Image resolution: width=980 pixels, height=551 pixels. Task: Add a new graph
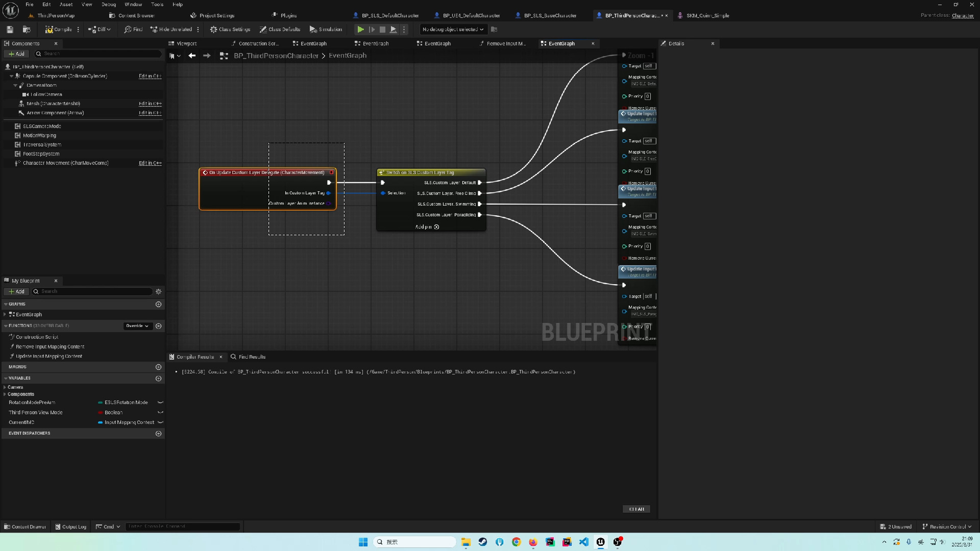tap(158, 304)
